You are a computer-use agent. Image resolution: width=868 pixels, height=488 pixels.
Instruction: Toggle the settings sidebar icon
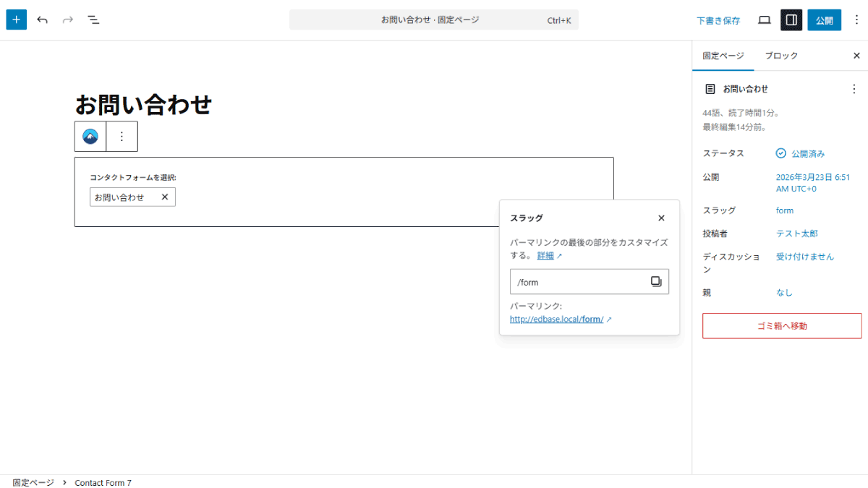coord(791,20)
